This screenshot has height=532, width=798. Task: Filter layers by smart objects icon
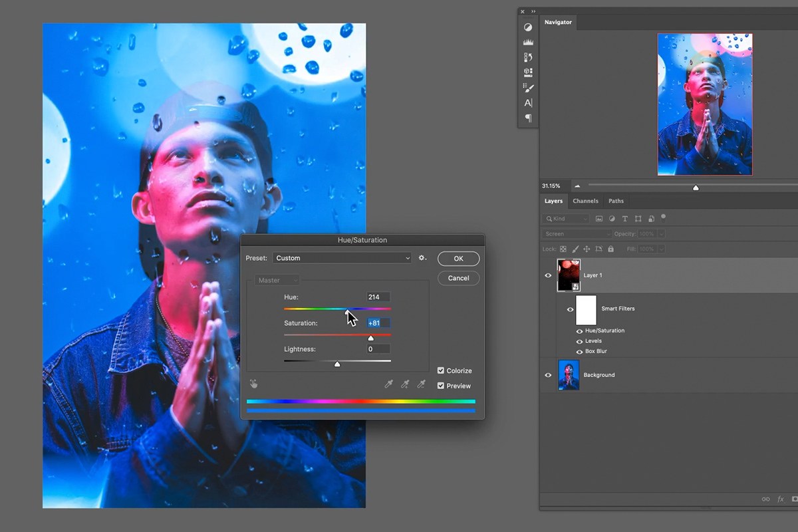tap(651, 219)
